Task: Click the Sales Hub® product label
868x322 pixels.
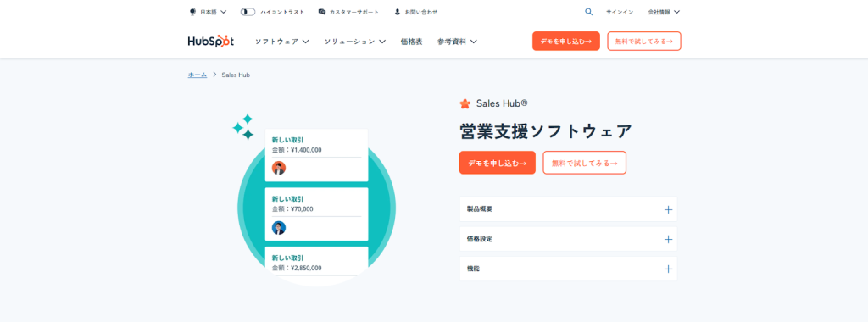Action: pyautogui.click(x=502, y=103)
